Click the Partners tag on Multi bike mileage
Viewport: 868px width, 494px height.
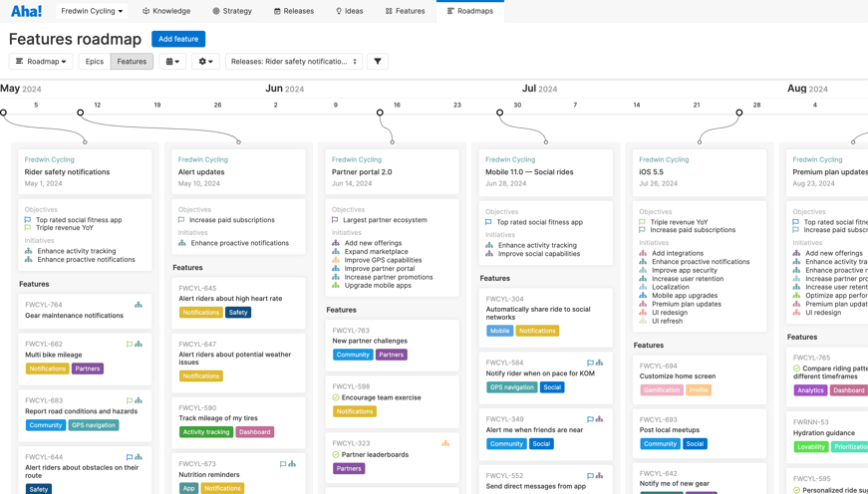[x=88, y=369]
